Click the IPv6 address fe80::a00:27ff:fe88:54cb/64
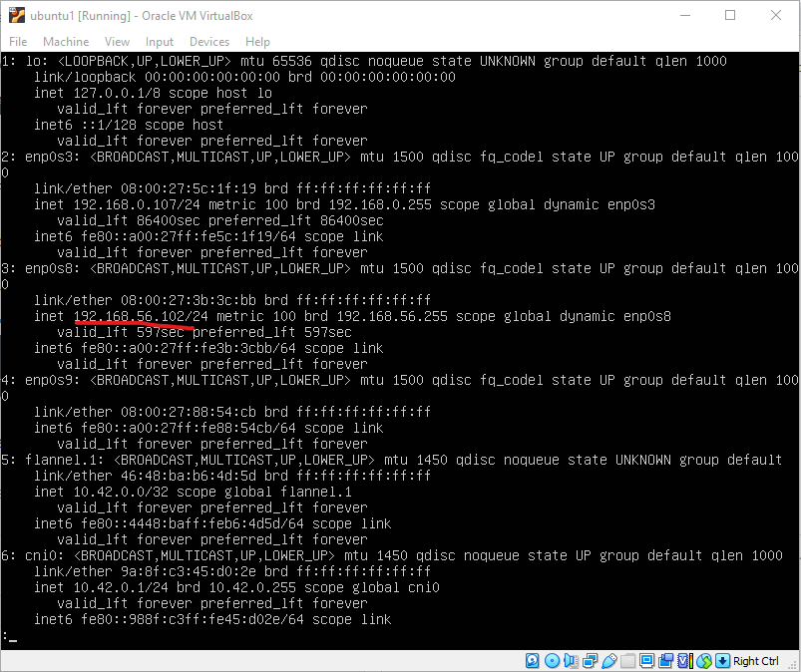The width and height of the screenshot is (801, 672). click(x=189, y=428)
